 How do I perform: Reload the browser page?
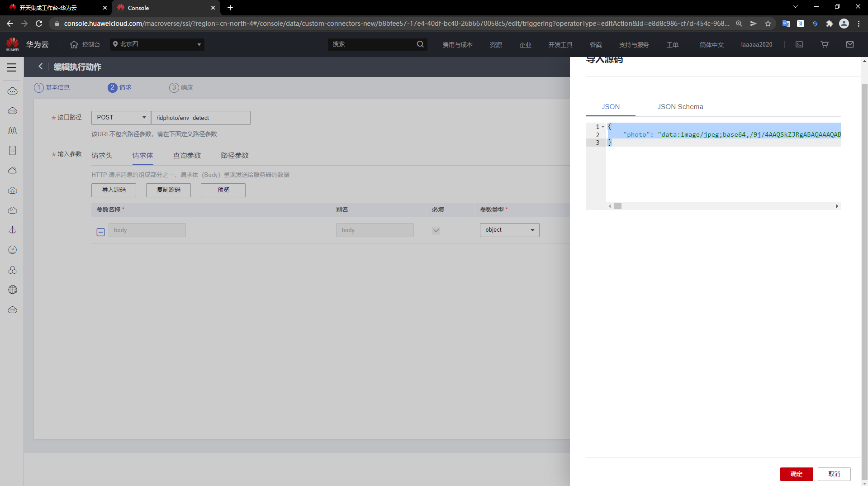coord(39,24)
